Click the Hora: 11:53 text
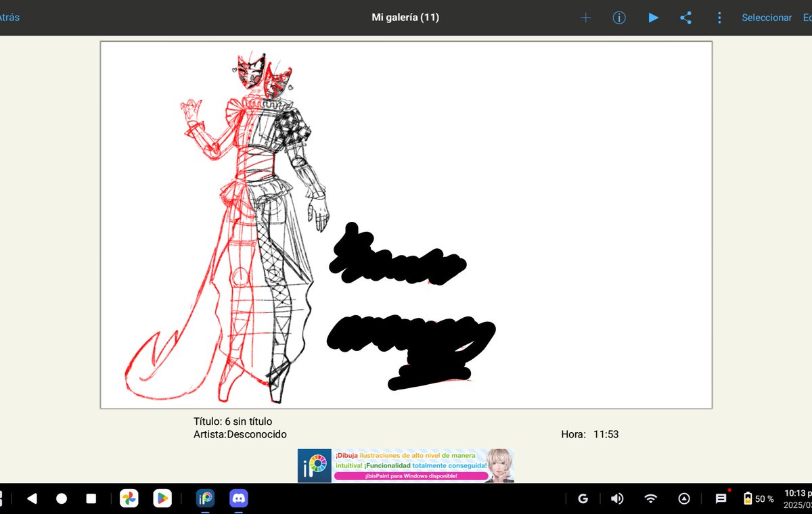 tap(589, 434)
